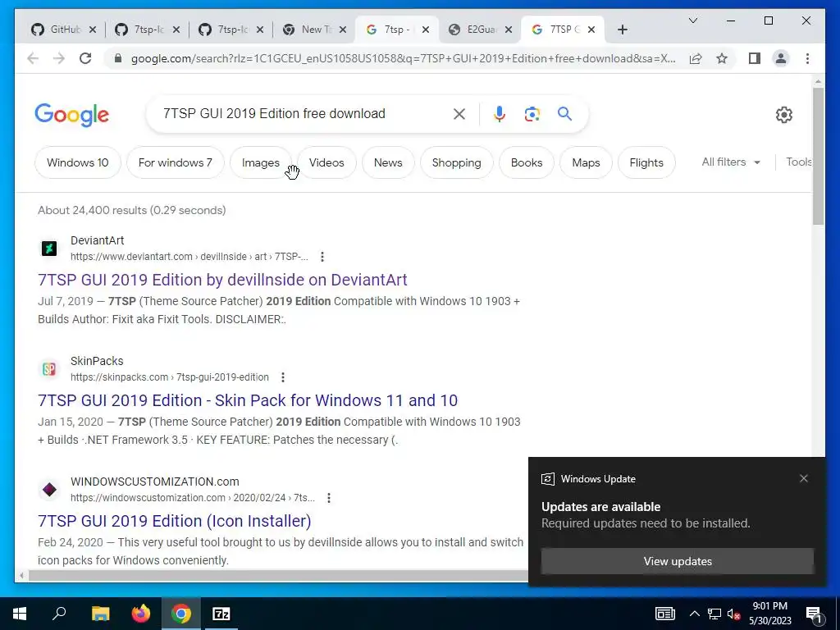Open 7TSP GUI 2019 Edition (Icon Installer) link
The height and width of the screenshot is (630, 840).
click(174, 521)
